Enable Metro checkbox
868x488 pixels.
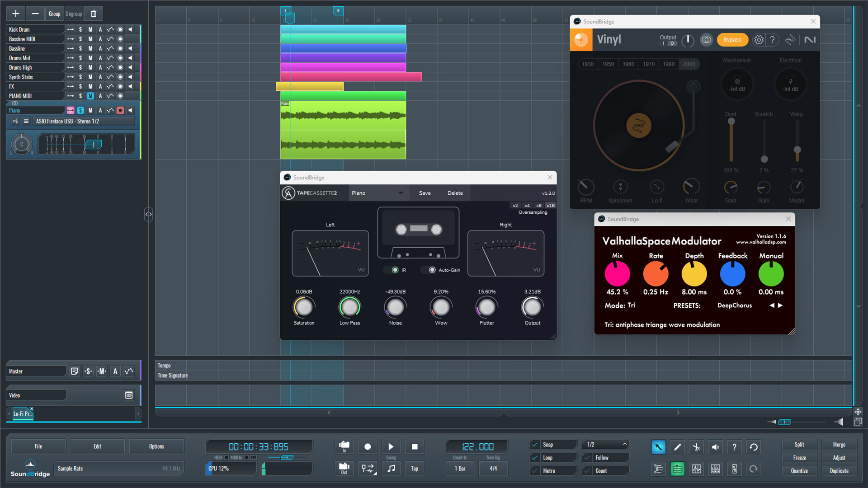coord(535,471)
